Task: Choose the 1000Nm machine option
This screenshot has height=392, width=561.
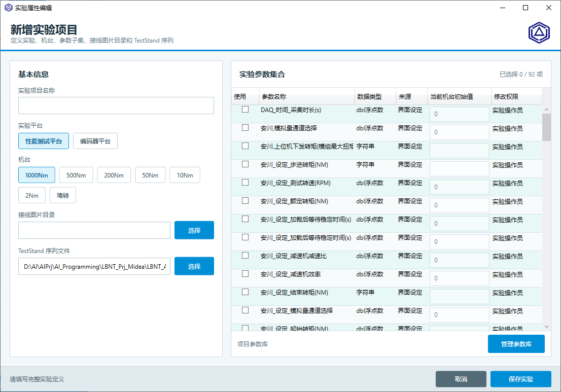Action: [37, 175]
